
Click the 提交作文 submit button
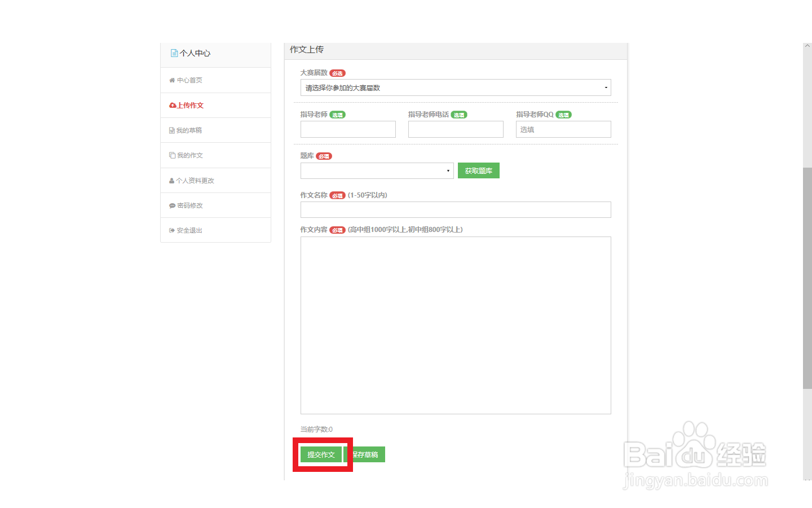point(321,454)
